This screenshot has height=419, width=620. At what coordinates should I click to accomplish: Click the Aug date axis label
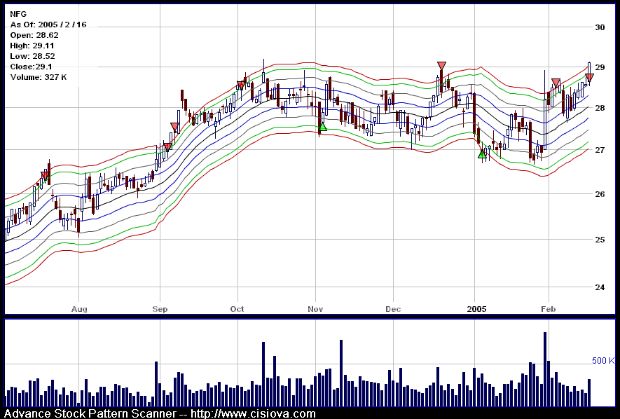click(x=79, y=309)
